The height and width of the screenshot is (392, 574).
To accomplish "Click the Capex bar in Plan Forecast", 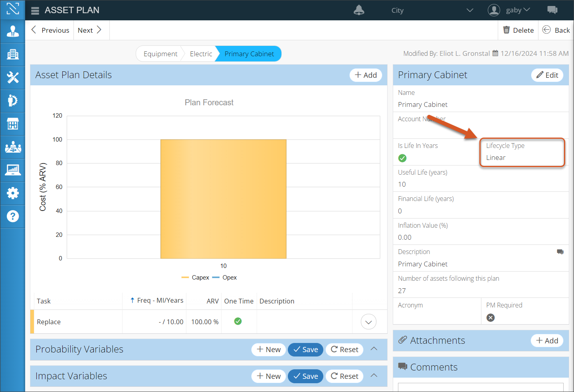I will coord(223,199).
